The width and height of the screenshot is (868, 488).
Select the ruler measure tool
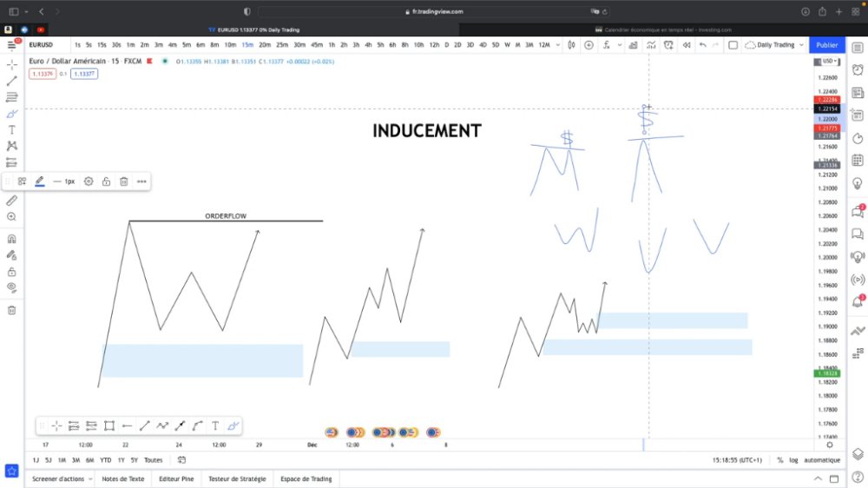coord(11,200)
